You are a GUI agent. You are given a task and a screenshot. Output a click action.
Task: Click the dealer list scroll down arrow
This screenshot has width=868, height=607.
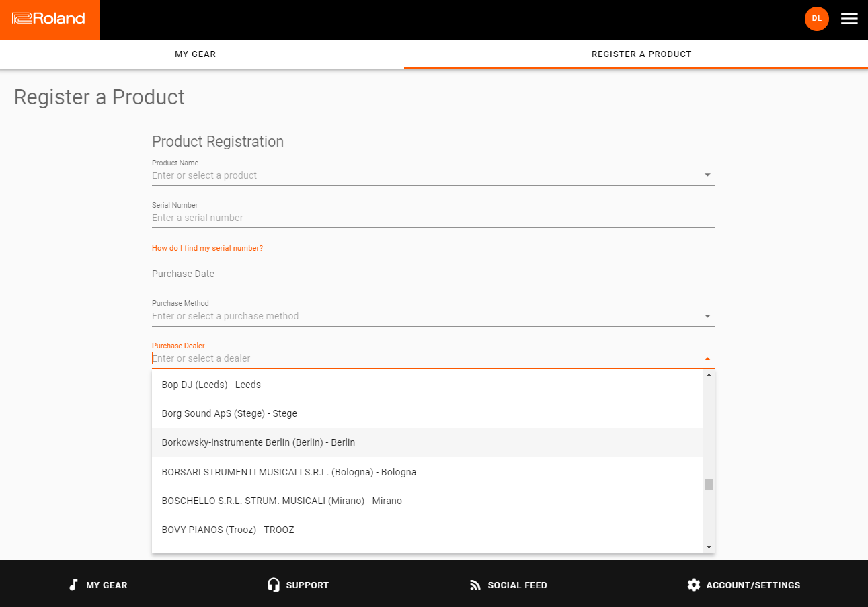(709, 547)
